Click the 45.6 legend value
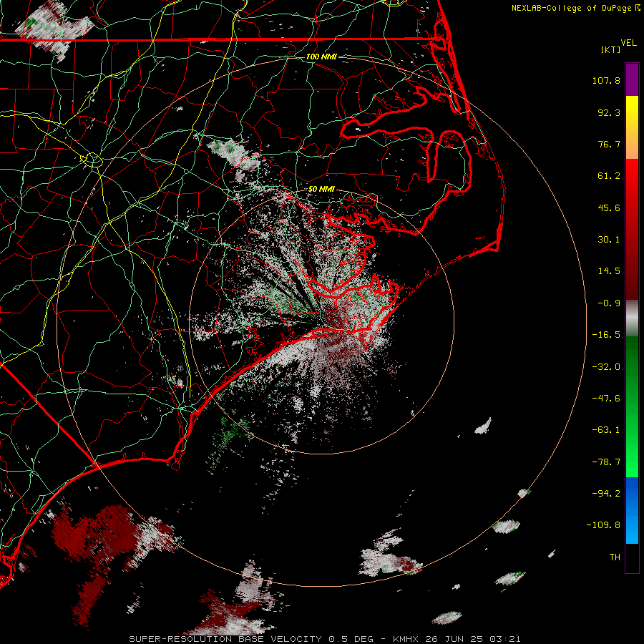The width and height of the screenshot is (644, 644). click(x=609, y=208)
